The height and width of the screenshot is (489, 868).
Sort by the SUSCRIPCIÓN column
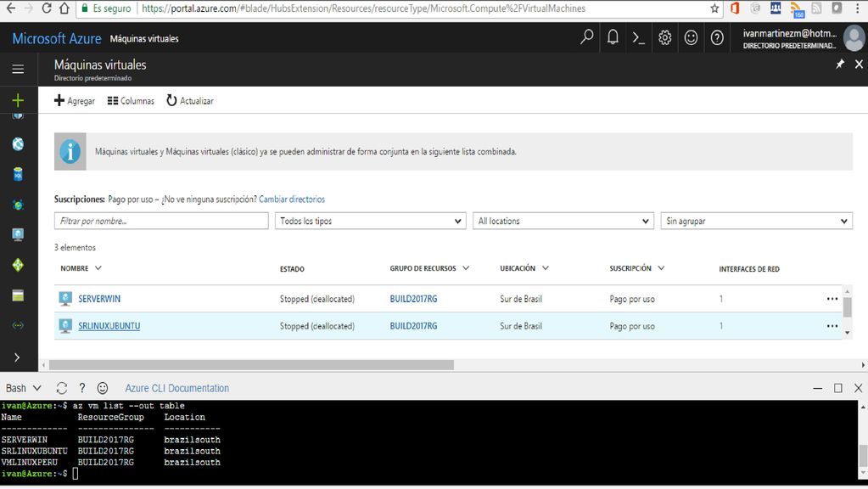click(x=636, y=268)
